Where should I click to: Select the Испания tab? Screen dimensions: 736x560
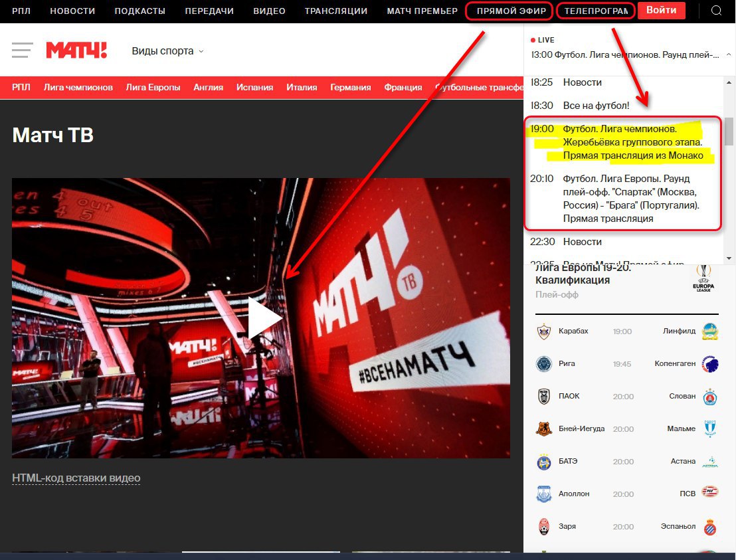(x=255, y=87)
